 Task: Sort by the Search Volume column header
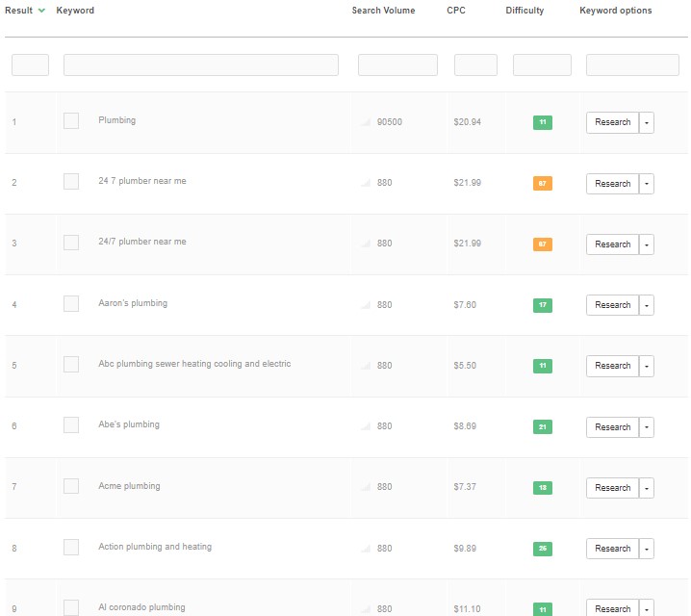point(383,11)
